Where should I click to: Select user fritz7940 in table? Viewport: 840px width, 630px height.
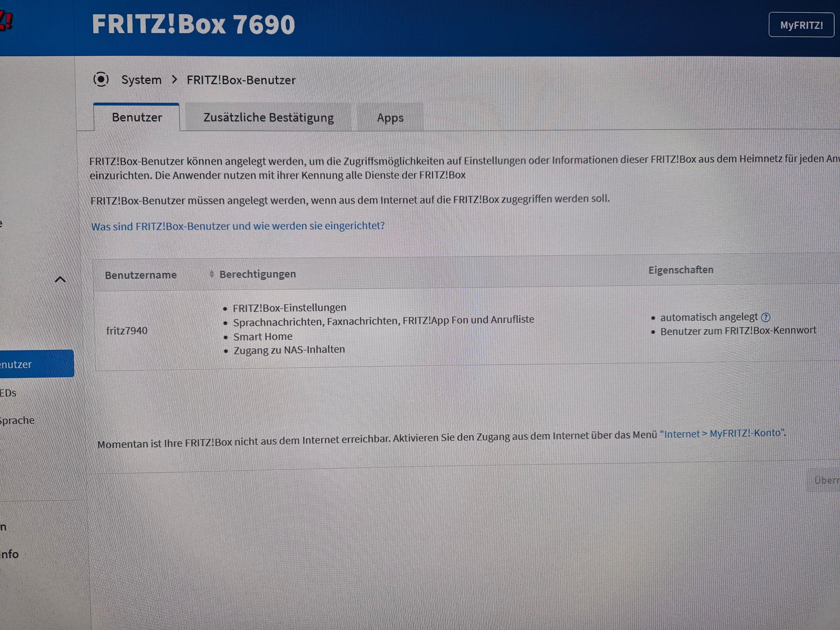coord(127,331)
